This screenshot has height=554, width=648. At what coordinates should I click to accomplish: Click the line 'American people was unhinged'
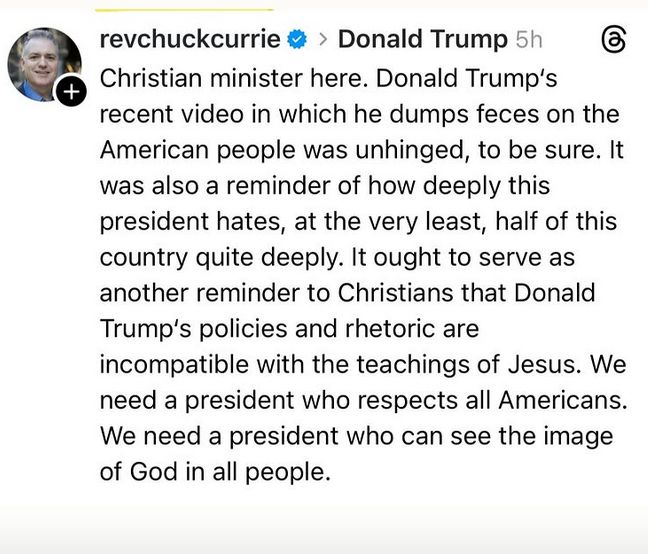[x=362, y=150]
